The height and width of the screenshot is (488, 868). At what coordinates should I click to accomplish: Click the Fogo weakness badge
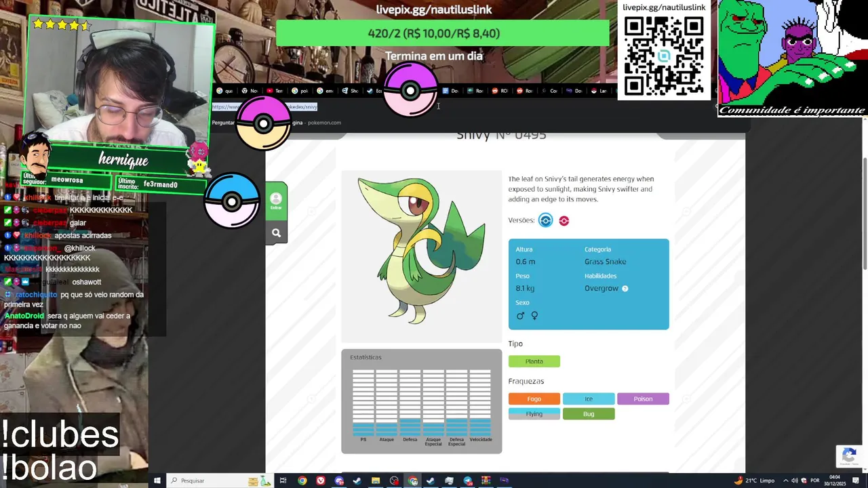click(534, 399)
